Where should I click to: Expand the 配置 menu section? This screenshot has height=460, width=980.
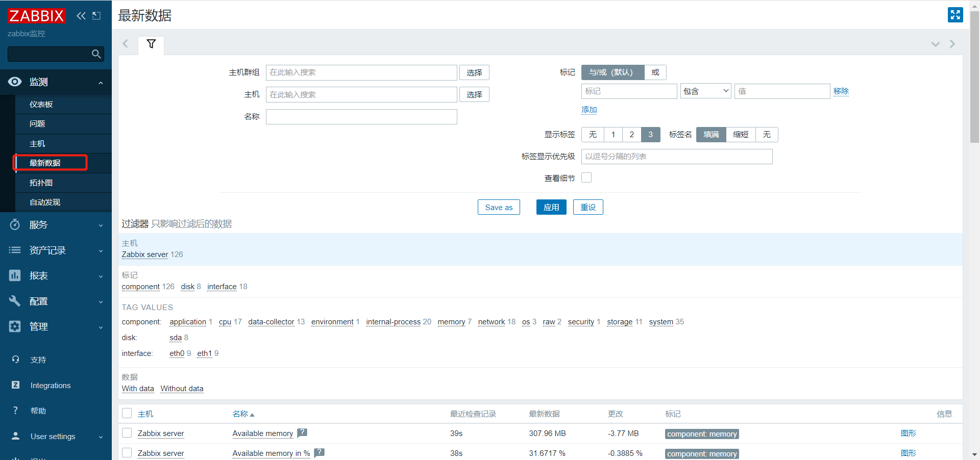coord(101,302)
